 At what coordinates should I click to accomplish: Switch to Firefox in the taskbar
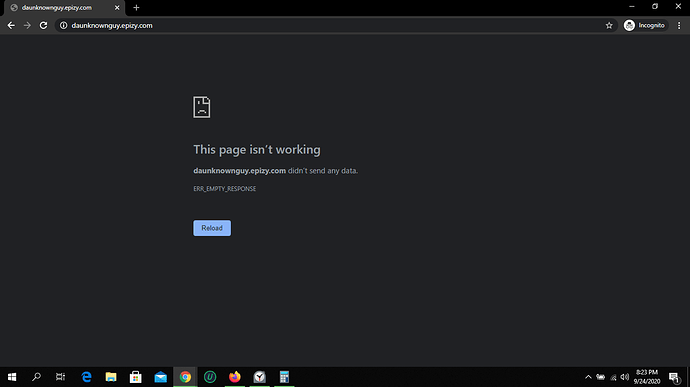click(x=235, y=377)
